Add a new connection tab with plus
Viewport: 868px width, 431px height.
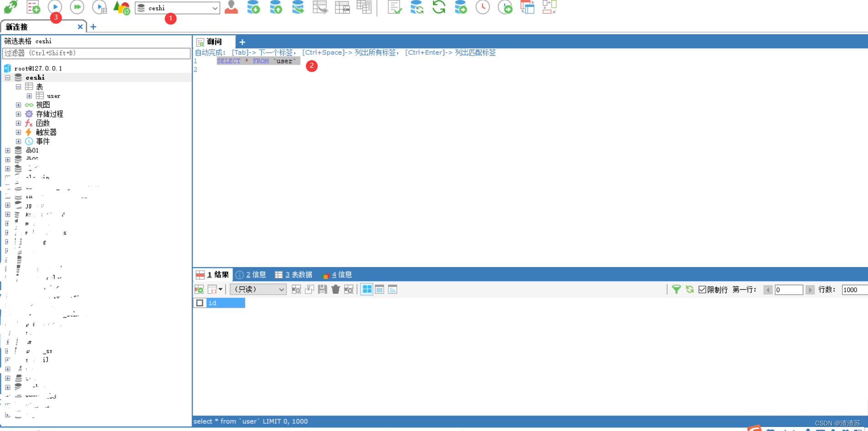click(x=93, y=27)
